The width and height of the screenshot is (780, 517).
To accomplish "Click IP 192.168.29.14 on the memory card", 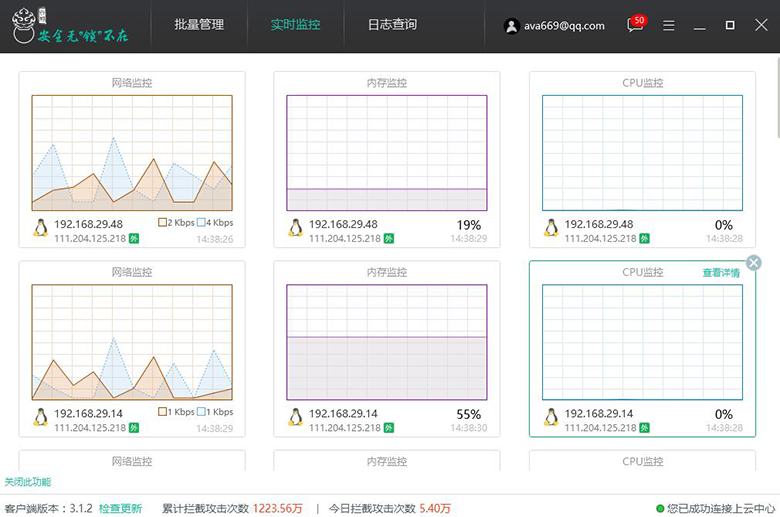I will pyautogui.click(x=343, y=414).
